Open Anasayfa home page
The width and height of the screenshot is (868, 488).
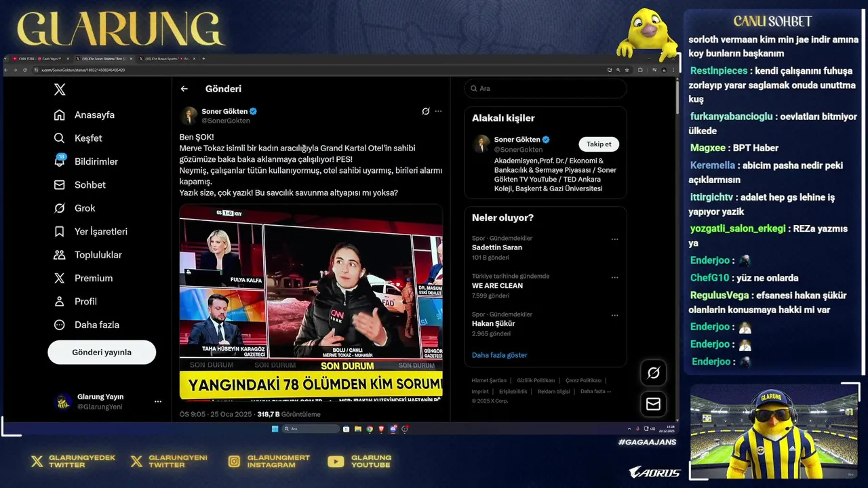pyautogui.click(x=84, y=115)
